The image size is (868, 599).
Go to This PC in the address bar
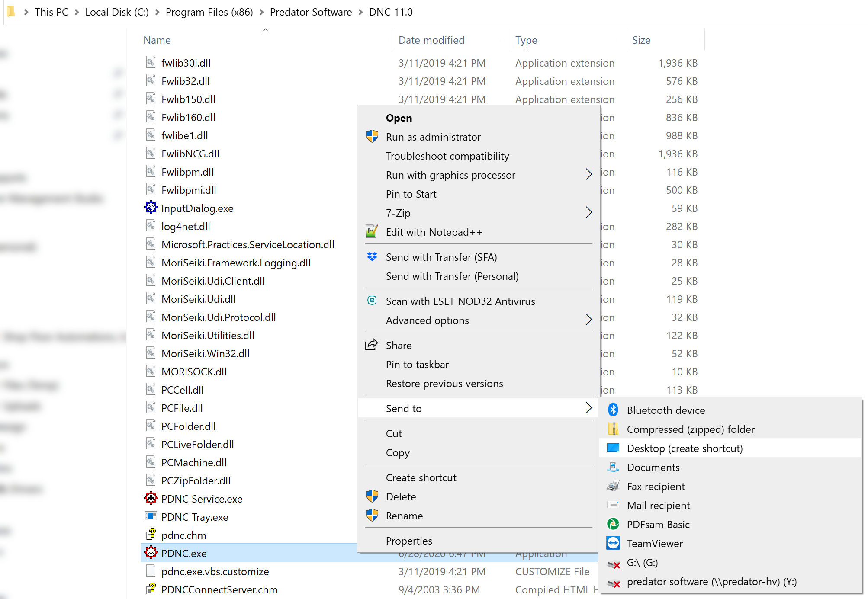(x=51, y=12)
